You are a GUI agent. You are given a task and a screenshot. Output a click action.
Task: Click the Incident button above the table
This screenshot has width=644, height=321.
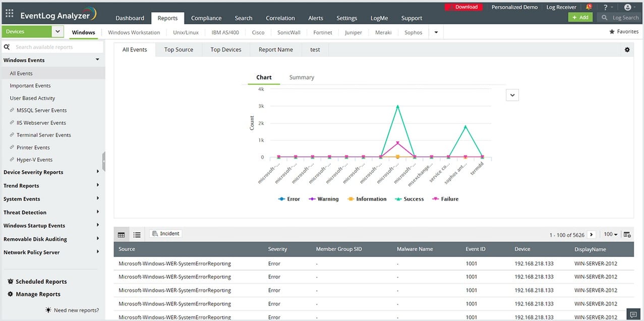tap(165, 233)
